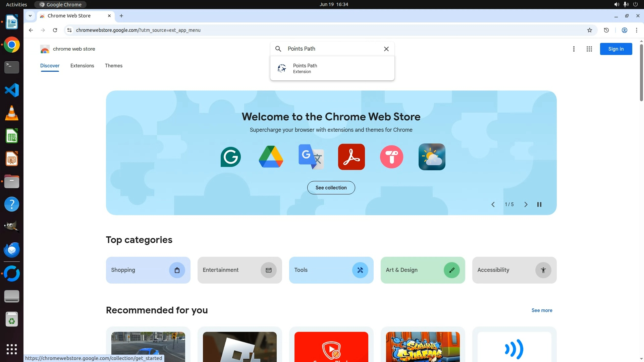
Task: Click the Adobe Acrobat icon in banner
Action: pyautogui.click(x=351, y=157)
